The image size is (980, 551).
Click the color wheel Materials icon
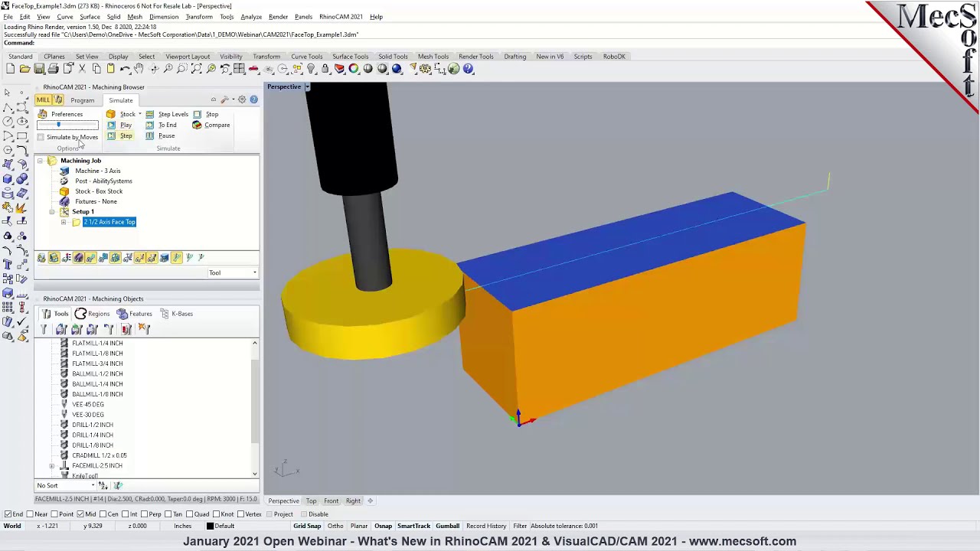coord(354,69)
